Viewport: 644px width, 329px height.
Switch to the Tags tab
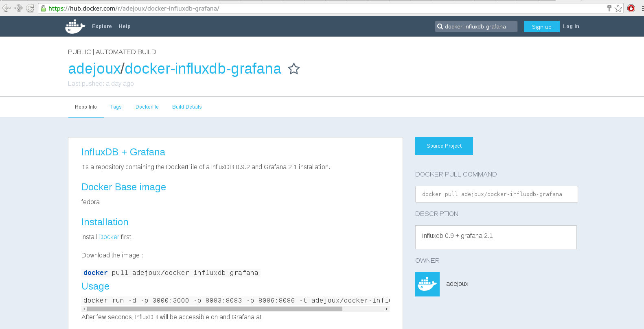pyautogui.click(x=116, y=107)
